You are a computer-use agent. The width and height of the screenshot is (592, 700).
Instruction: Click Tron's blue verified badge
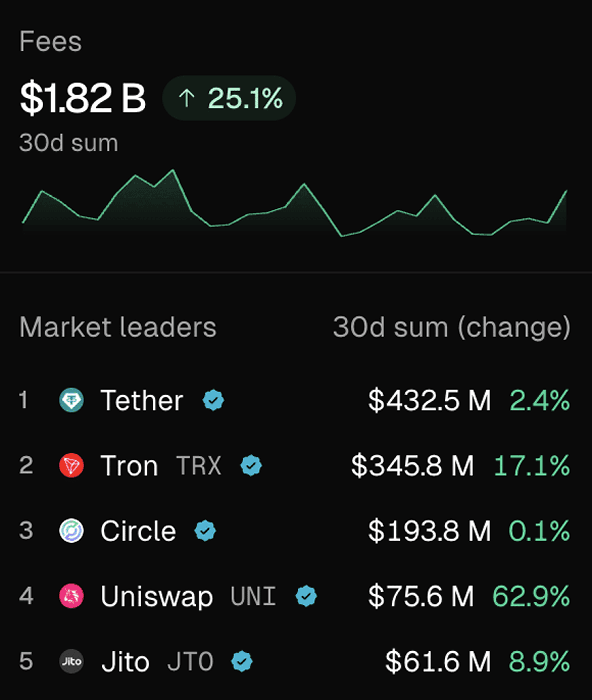tap(251, 465)
